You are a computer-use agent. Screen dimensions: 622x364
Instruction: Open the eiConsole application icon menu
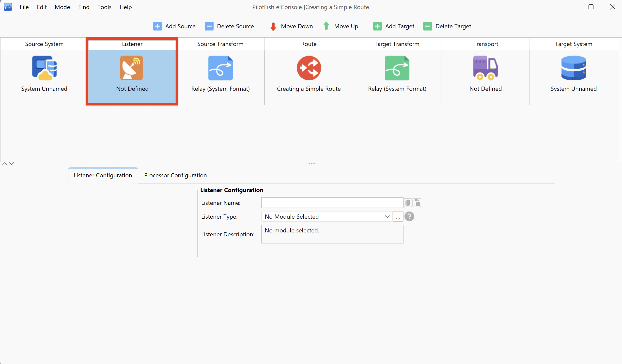click(8, 7)
